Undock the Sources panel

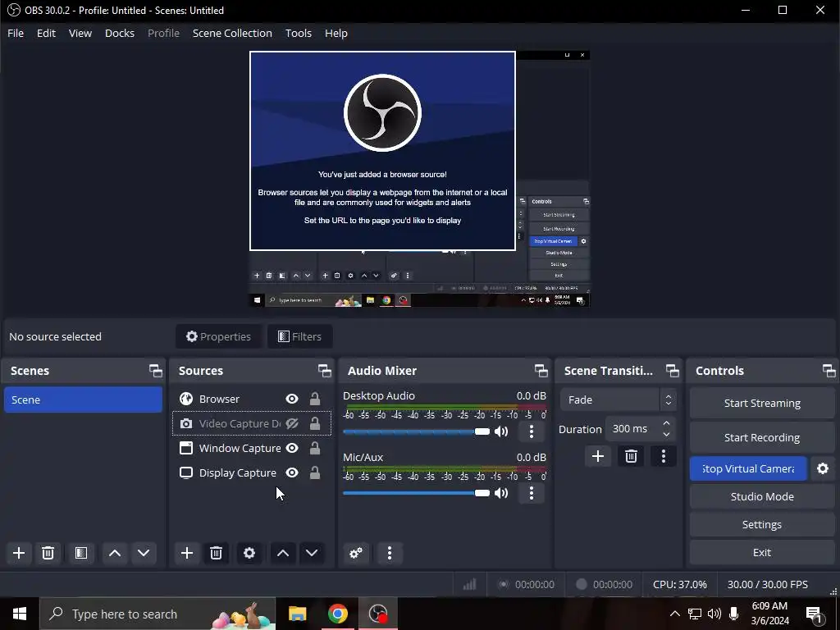pyautogui.click(x=325, y=371)
